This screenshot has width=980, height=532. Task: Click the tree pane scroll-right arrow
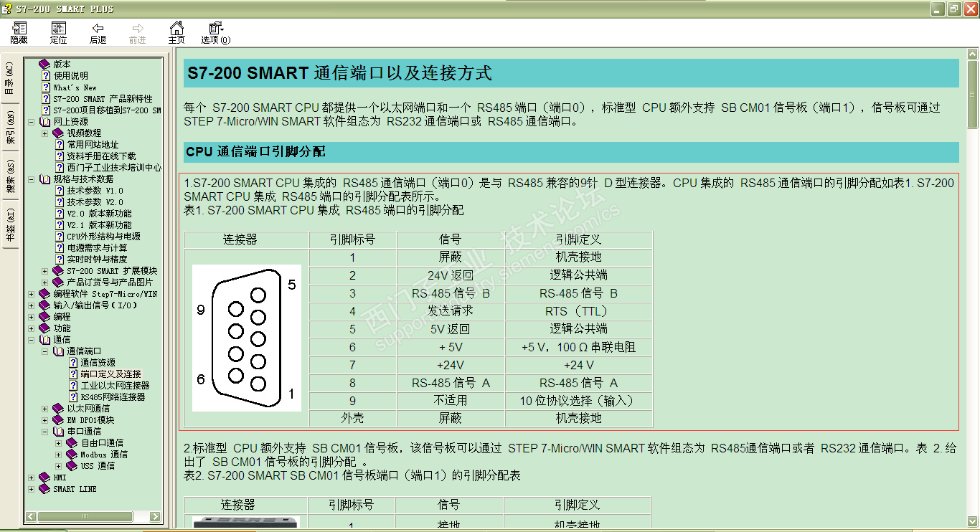point(156,516)
